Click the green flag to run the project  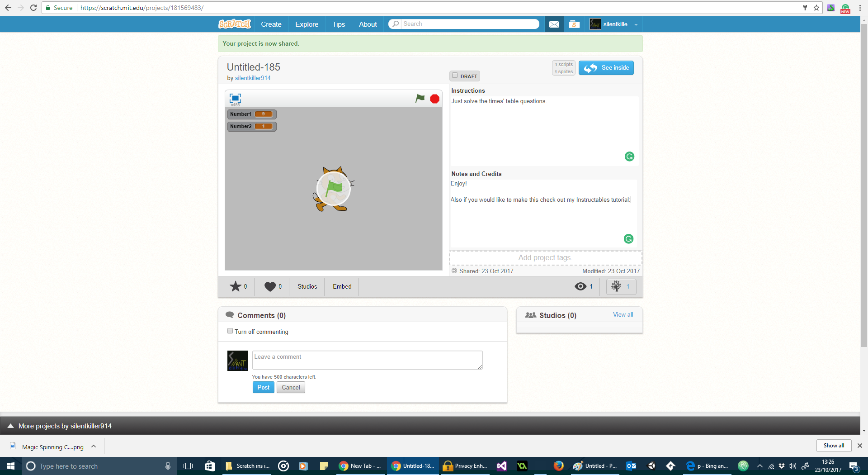pos(420,98)
